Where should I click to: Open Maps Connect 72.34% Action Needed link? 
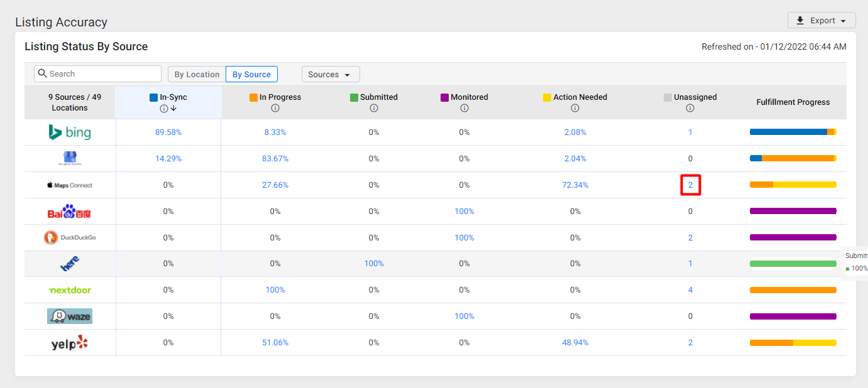pyautogui.click(x=575, y=185)
